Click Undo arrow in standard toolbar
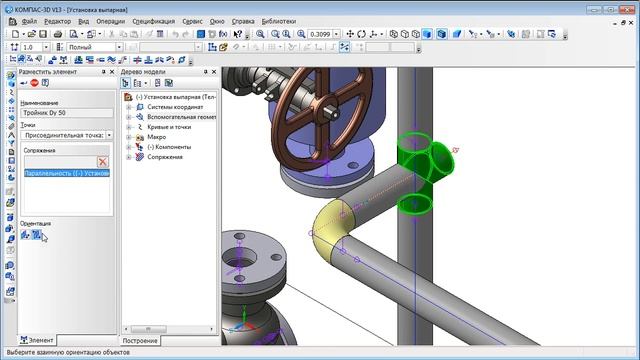Screen dimensions: 640x360 175,34
